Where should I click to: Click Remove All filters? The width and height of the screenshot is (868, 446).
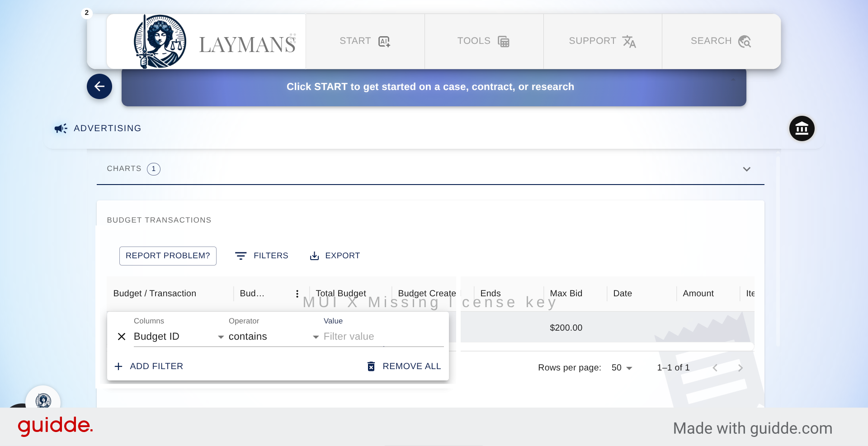click(x=404, y=366)
